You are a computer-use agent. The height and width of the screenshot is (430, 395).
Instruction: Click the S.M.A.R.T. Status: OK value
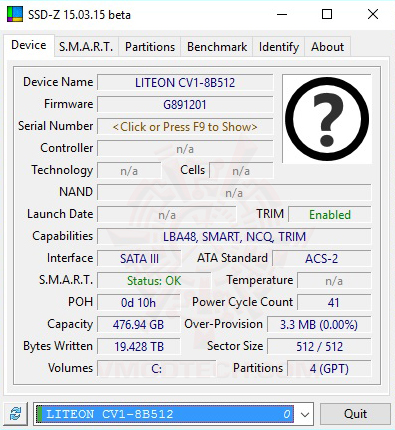154,281
